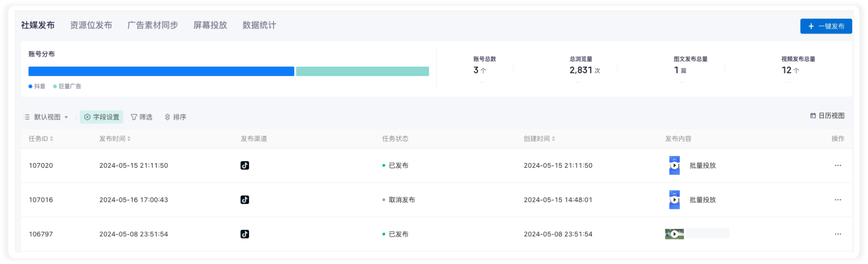The height and width of the screenshot is (264, 868).
Task: Open the 排序 sort option
Action: click(x=175, y=117)
